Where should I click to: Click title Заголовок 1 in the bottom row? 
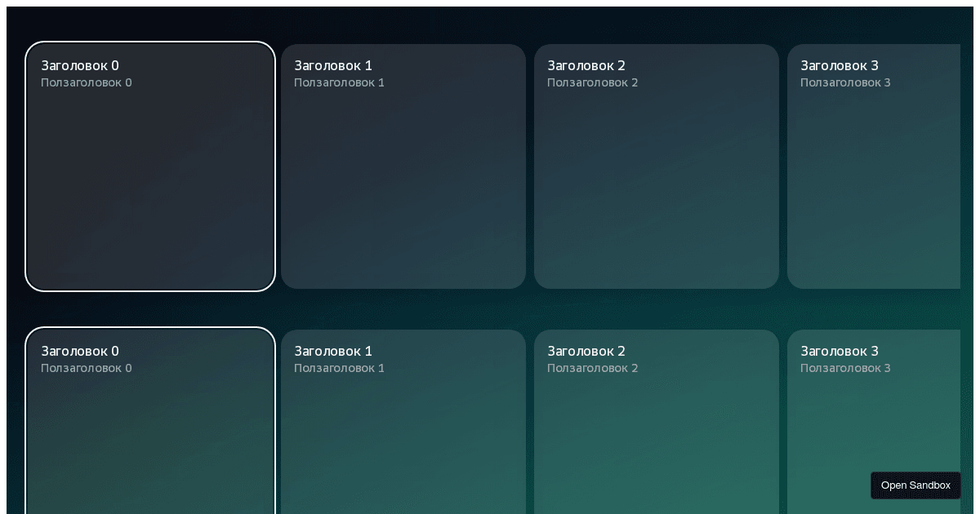[332, 352]
